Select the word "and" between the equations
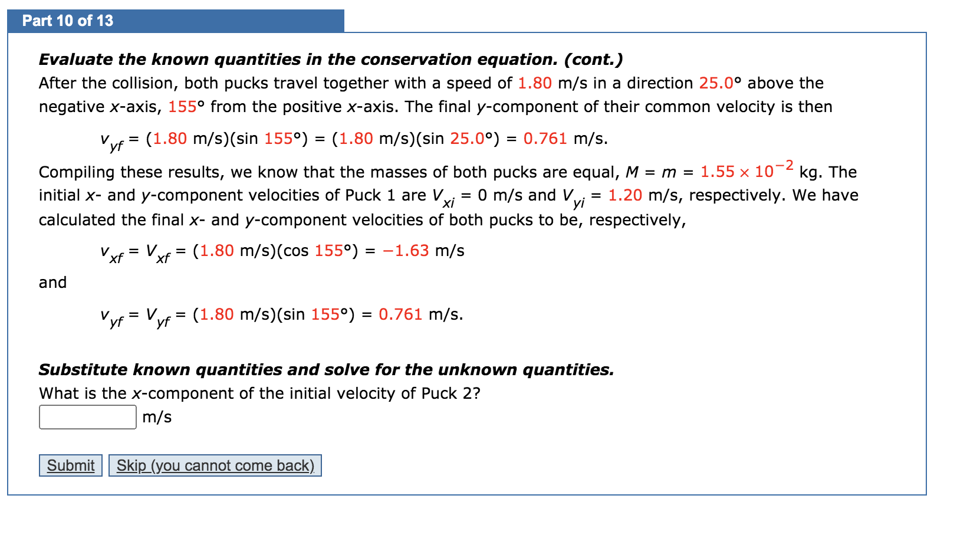Screen dimensions: 980x538 click(52, 283)
